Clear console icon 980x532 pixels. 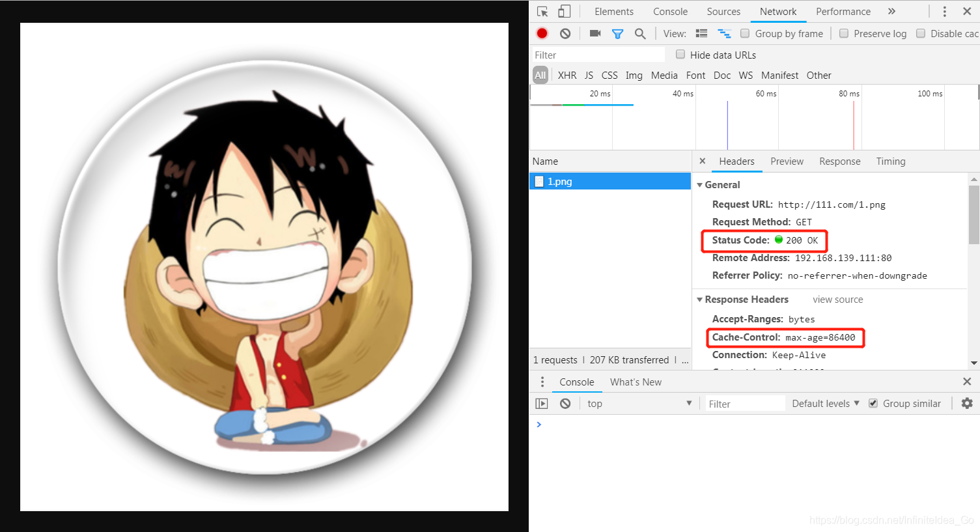565,404
